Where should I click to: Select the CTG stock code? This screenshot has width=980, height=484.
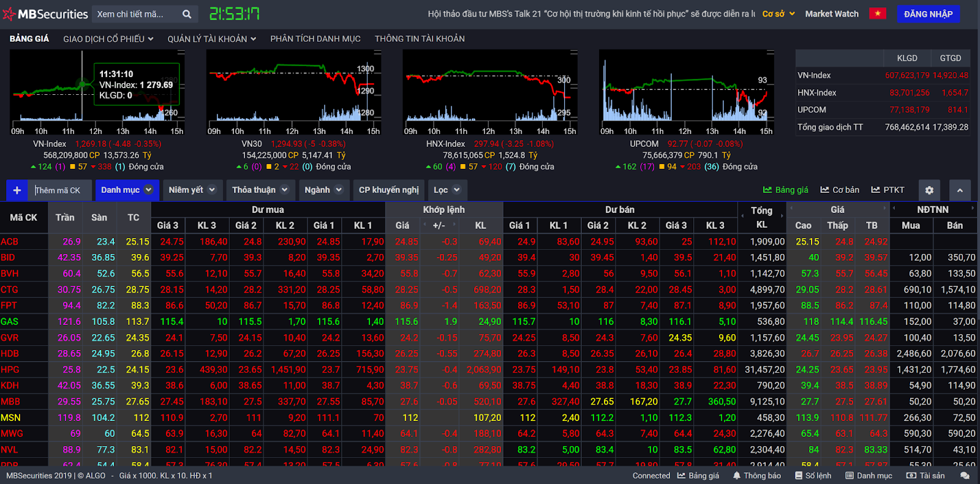[9, 289]
